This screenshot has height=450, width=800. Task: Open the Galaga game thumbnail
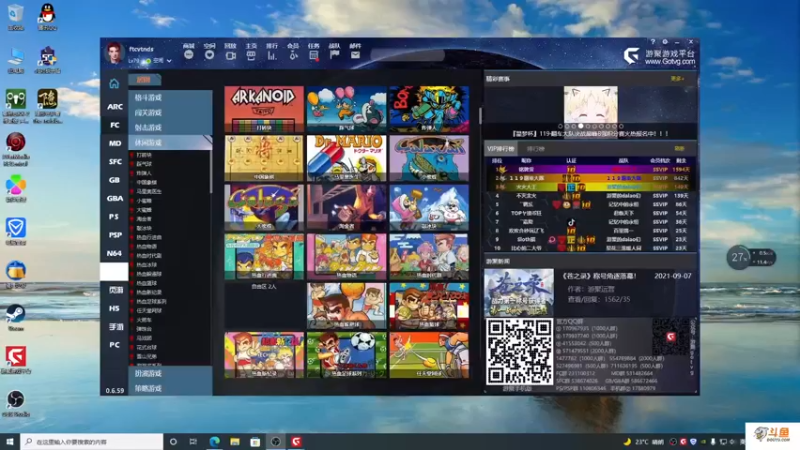pyautogui.click(x=264, y=207)
